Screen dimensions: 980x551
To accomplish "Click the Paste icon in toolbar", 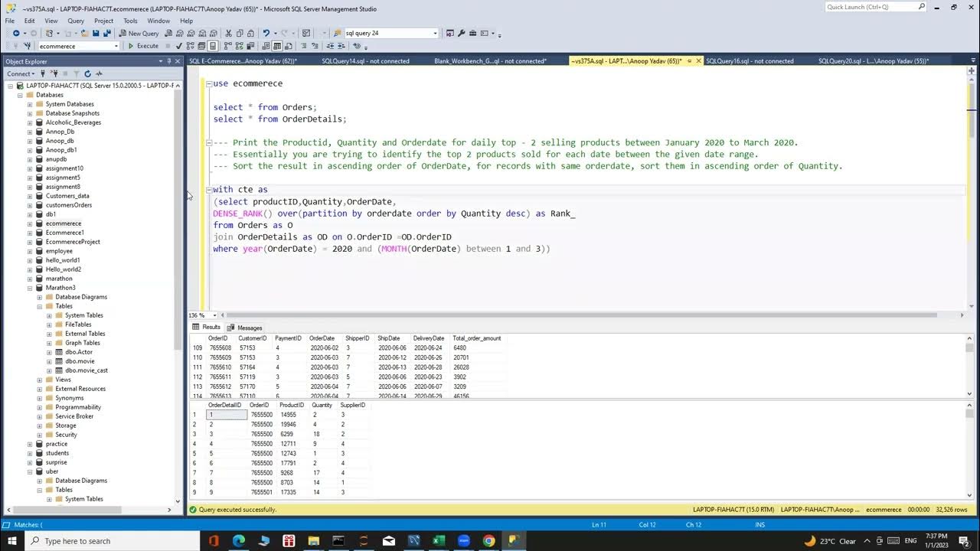I will click(250, 34).
